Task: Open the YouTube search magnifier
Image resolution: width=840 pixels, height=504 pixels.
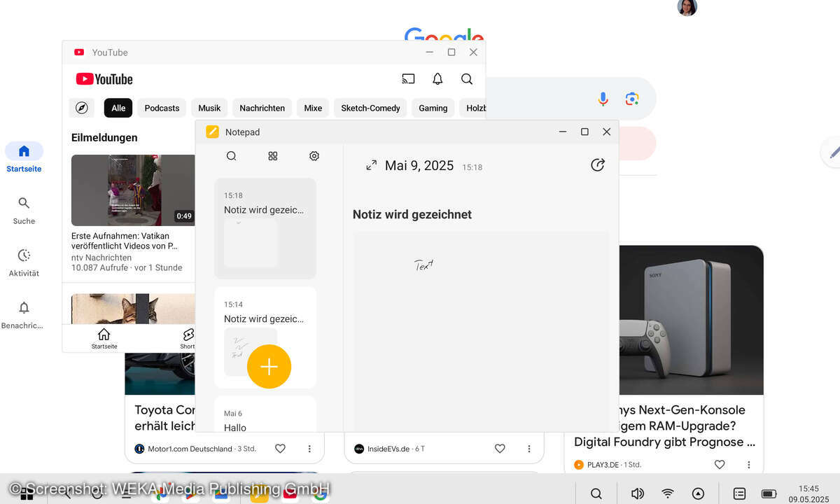Action: tap(467, 79)
